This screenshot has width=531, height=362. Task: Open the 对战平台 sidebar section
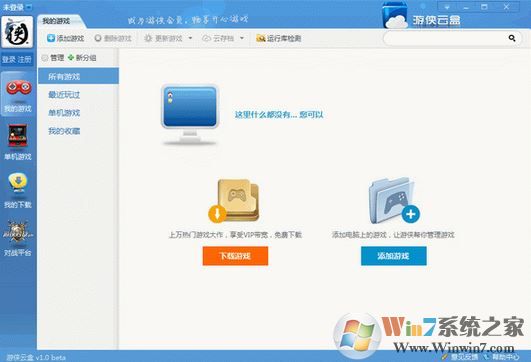[x=18, y=238]
